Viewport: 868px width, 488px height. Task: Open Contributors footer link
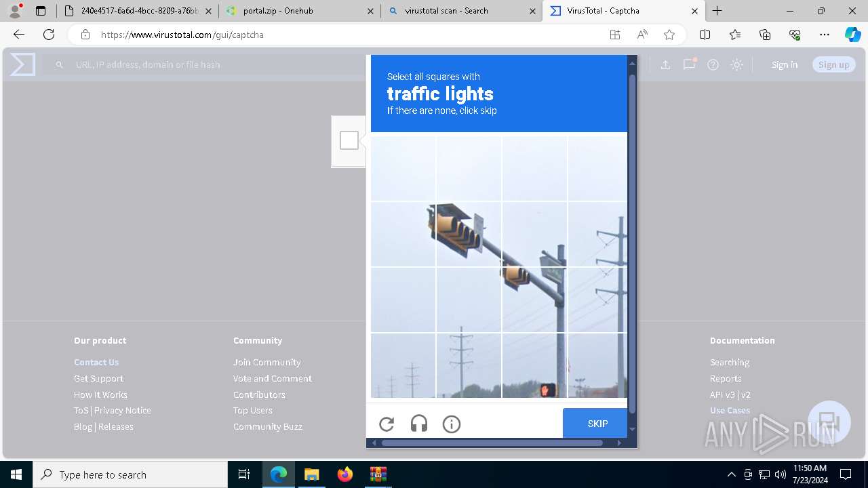[259, 394]
